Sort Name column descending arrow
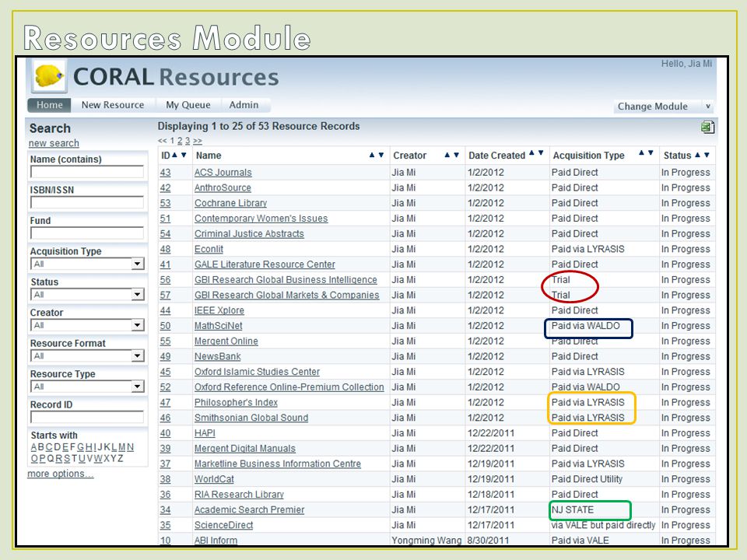Screen dimensions: 747x560 point(381,155)
